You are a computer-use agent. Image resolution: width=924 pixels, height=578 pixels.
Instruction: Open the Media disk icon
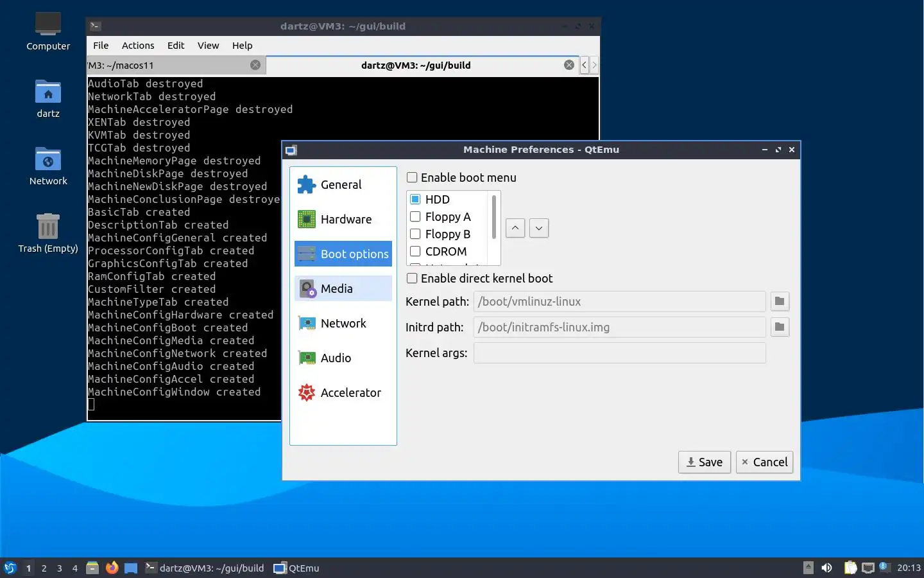[x=308, y=289]
